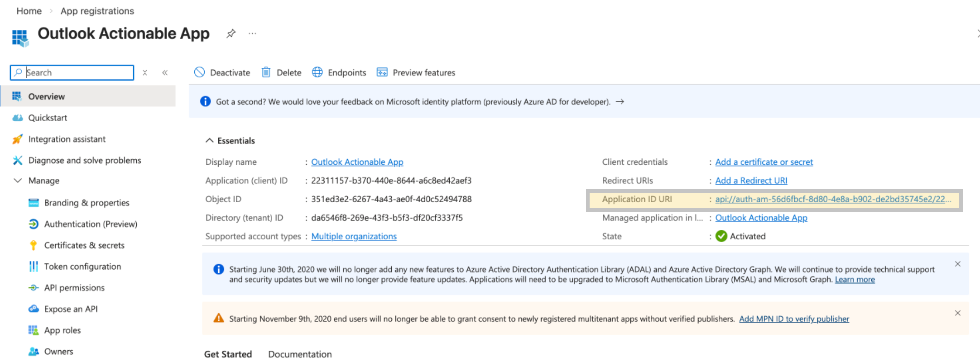Click the Quickstart cloud icon
Image resolution: width=980 pixels, height=362 pixels.
click(x=18, y=118)
